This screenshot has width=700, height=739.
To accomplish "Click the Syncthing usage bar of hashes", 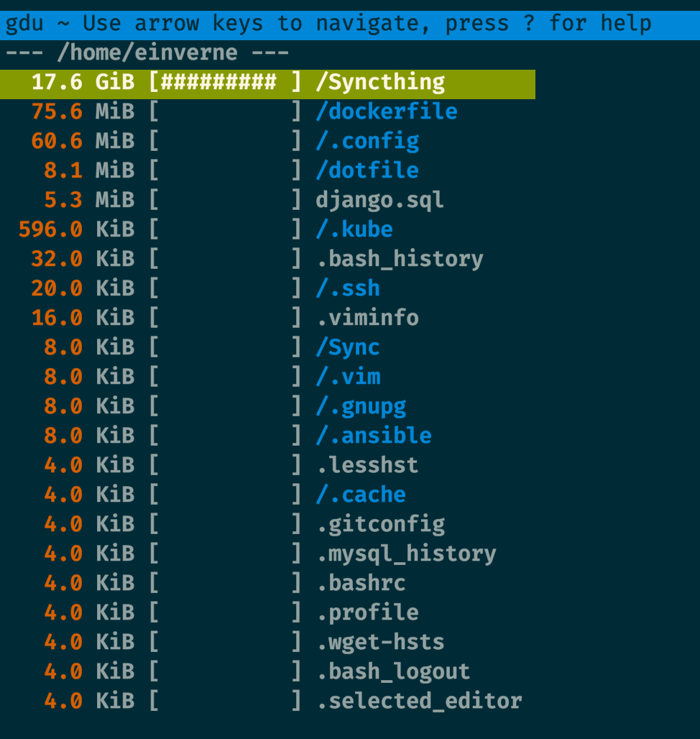I will (218, 82).
